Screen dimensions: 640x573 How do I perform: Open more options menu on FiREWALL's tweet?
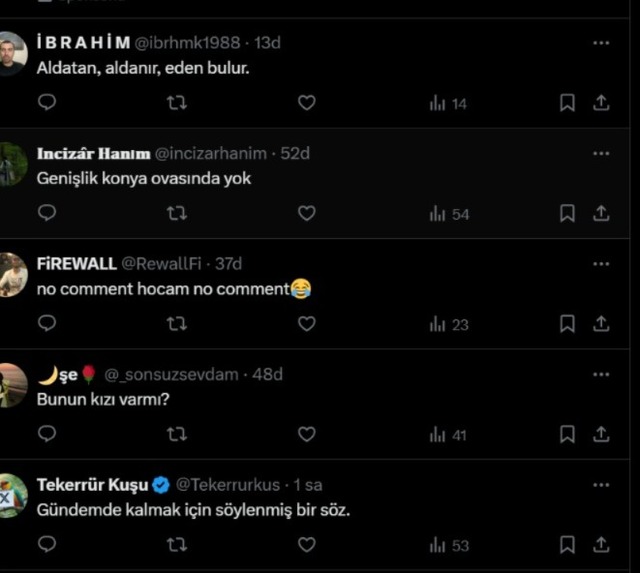coord(601,264)
